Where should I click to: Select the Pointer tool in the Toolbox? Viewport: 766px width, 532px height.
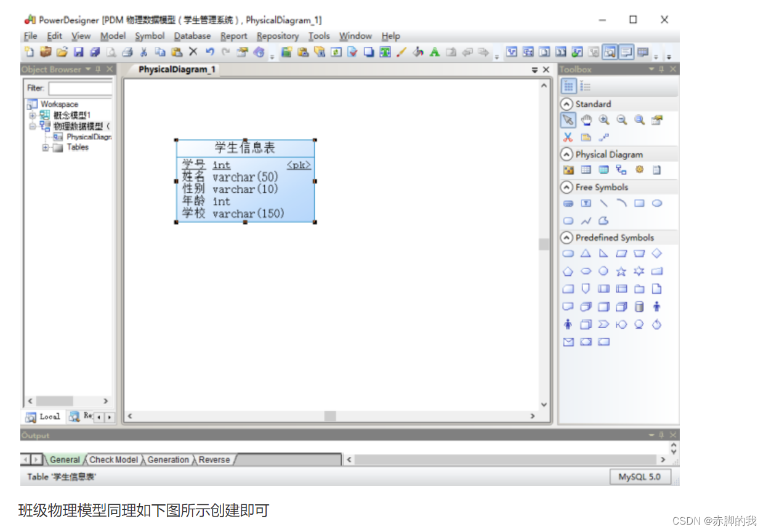pos(568,119)
